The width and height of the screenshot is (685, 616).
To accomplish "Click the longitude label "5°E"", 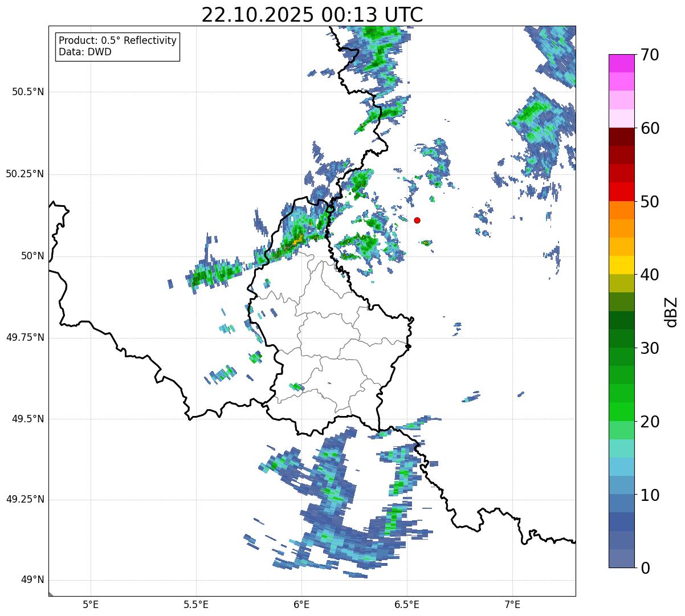I will pyautogui.click(x=91, y=605).
